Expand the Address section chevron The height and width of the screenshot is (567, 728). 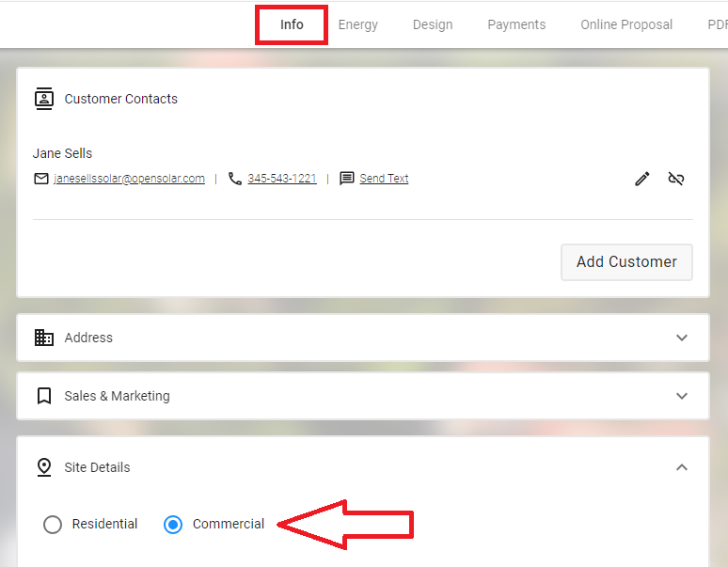[682, 338]
